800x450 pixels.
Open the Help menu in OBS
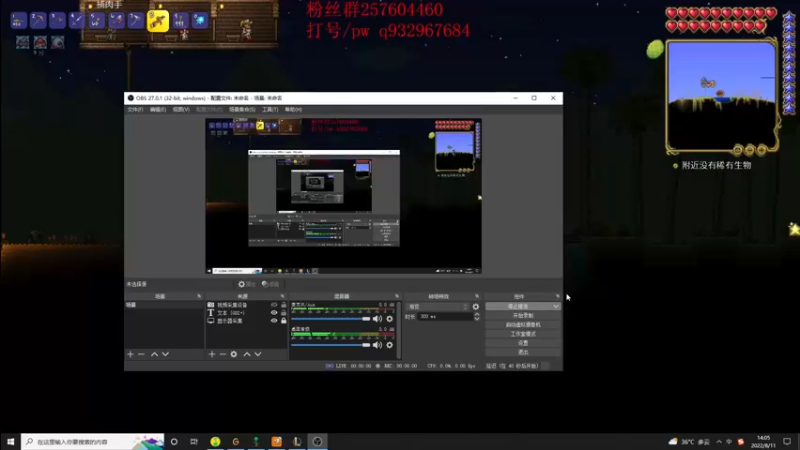(x=293, y=110)
